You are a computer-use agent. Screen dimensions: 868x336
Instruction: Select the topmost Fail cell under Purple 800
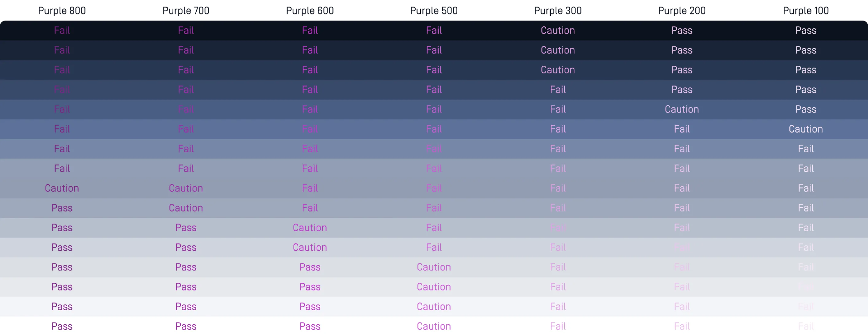(62, 30)
